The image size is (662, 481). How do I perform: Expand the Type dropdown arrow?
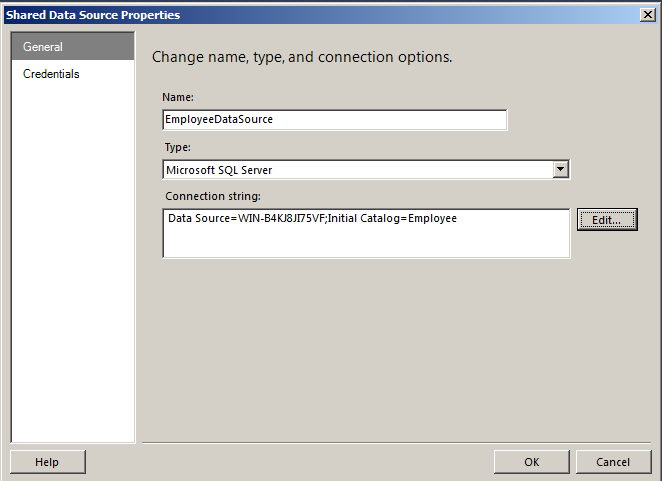(562, 170)
